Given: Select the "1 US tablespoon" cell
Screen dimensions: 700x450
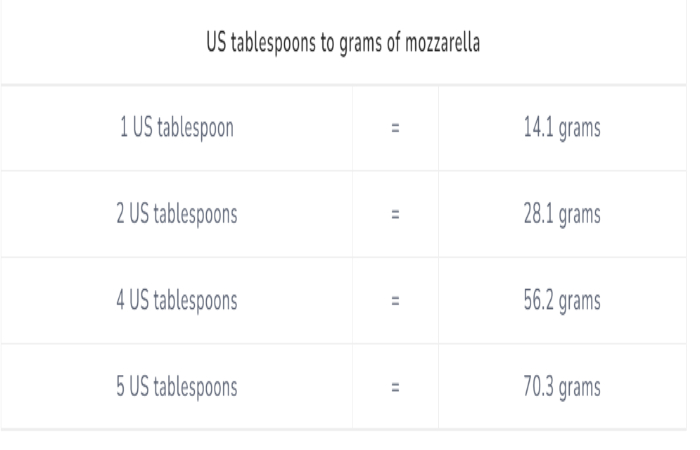Looking at the screenshot, I should coord(177,128).
